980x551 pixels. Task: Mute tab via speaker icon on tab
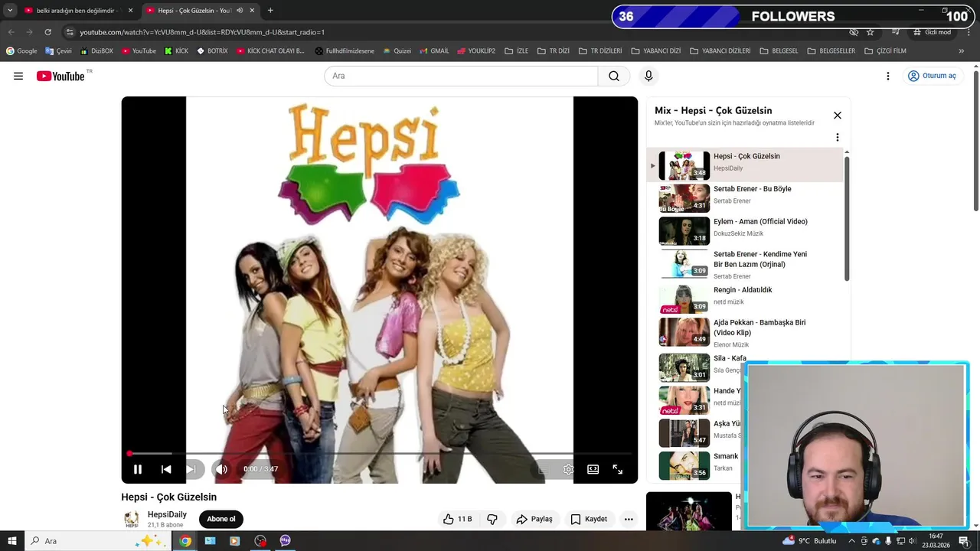(240, 11)
